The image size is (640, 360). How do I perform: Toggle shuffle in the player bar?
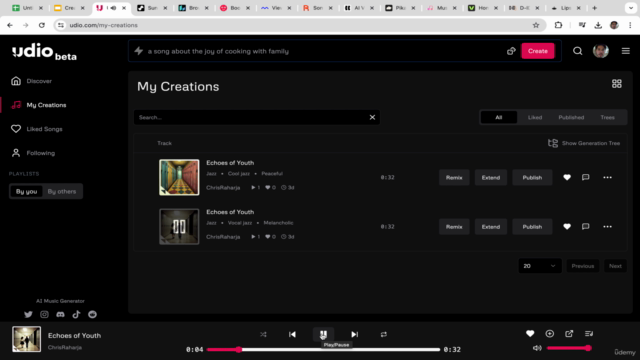click(x=263, y=334)
